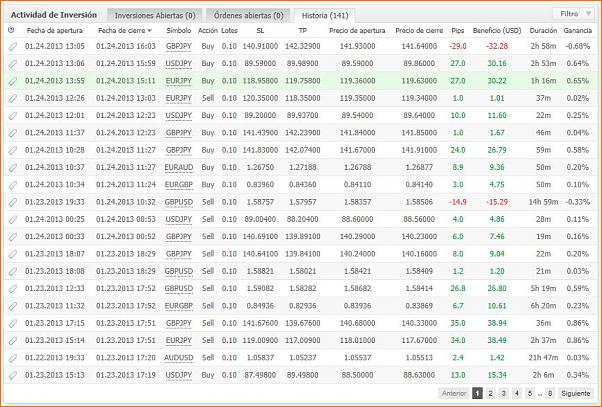The image size is (602, 407).
Task: Go to page 5 of history
Action: pyautogui.click(x=530, y=393)
